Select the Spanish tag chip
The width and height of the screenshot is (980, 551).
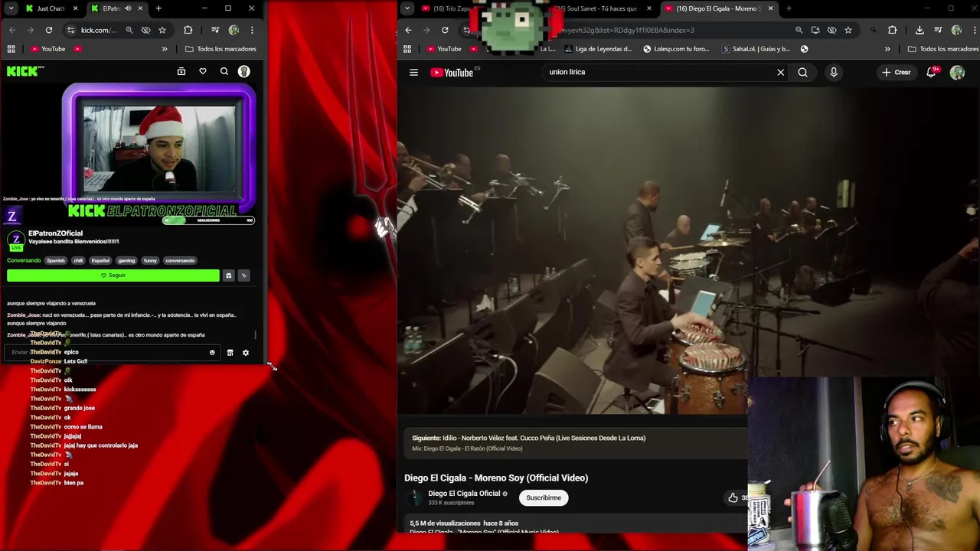click(x=56, y=261)
